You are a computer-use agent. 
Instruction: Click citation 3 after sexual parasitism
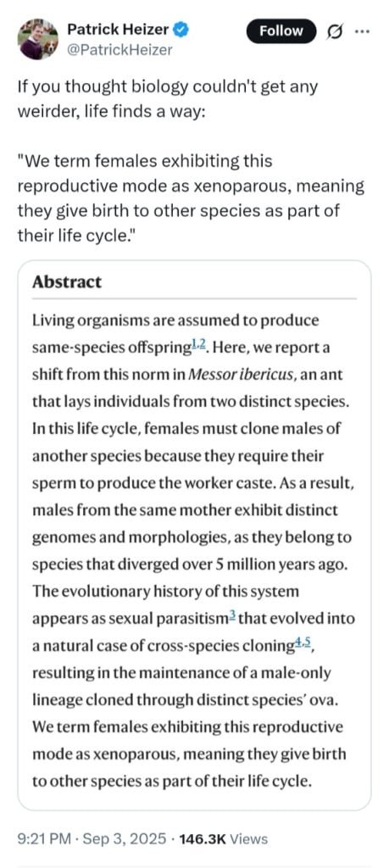(232, 615)
